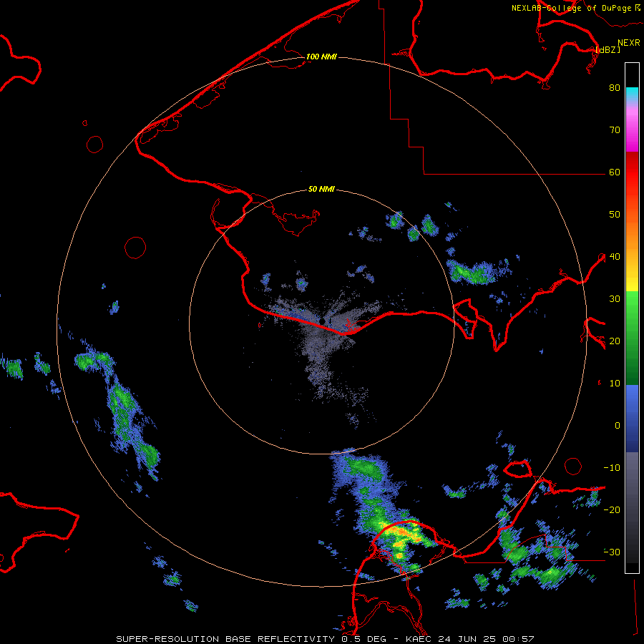The width and height of the screenshot is (644, 644).
Task: Click the 24 JUN 25 00:57 timestamp
Action: click(486, 639)
